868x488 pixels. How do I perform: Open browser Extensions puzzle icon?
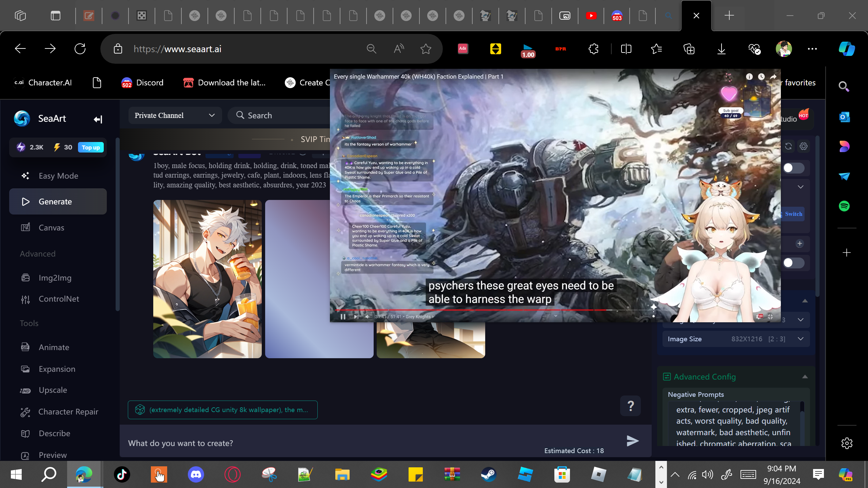[593, 49]
